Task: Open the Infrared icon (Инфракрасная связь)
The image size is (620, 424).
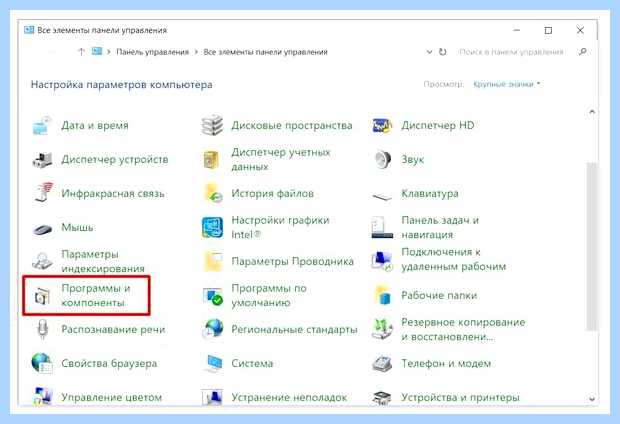Action: pyautogui.click(x=43, y=193)
